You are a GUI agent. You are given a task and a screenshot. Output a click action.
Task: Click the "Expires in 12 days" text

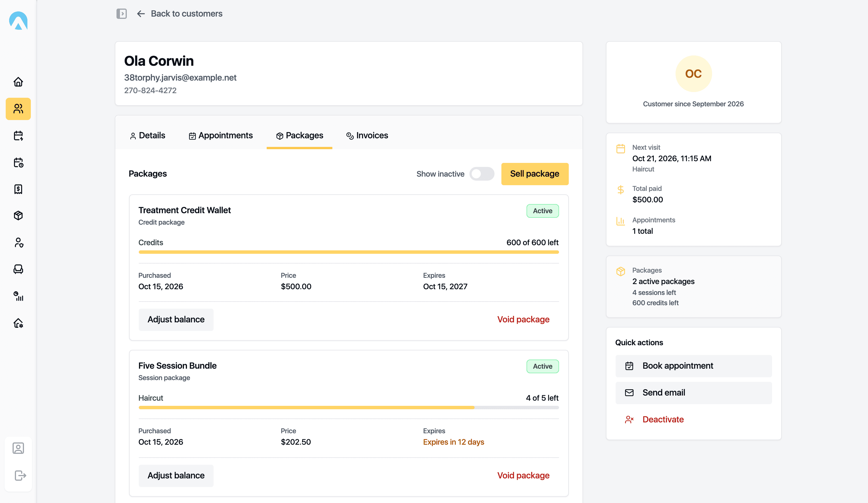[453, 442]
